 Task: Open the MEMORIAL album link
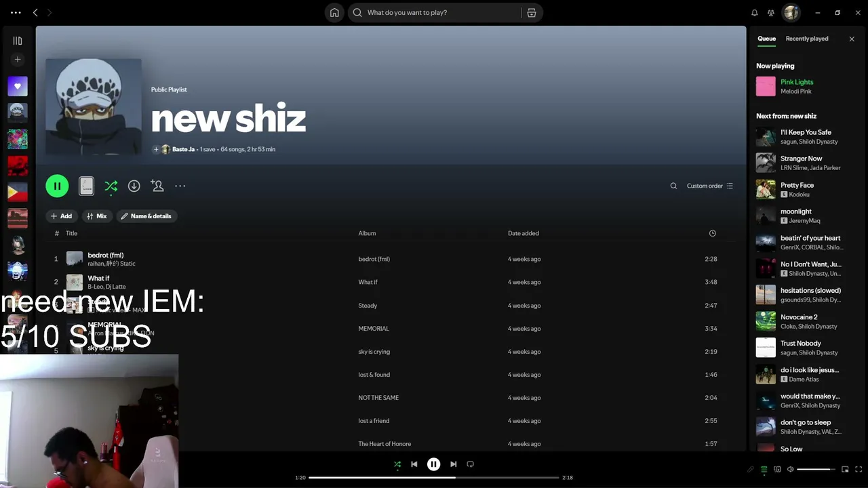(x=374, y=329)
